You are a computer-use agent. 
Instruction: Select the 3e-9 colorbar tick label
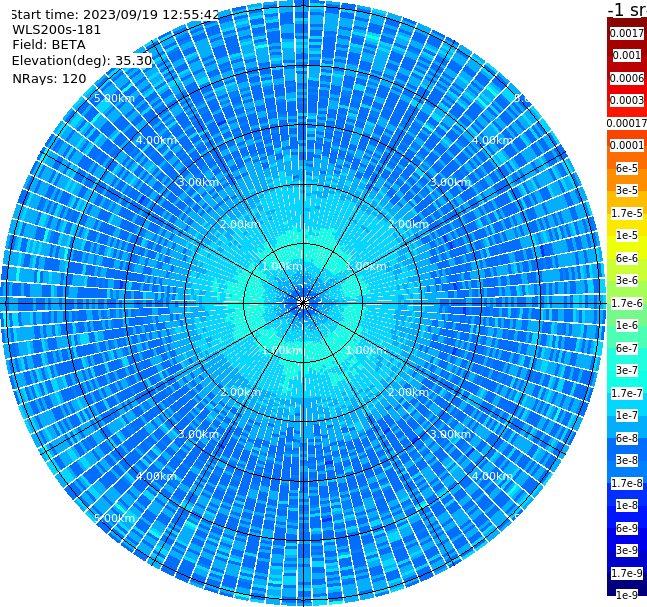[627, 550]
